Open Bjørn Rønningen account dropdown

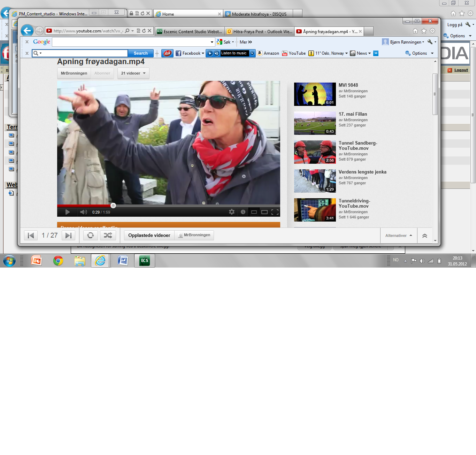coord(403,42)
